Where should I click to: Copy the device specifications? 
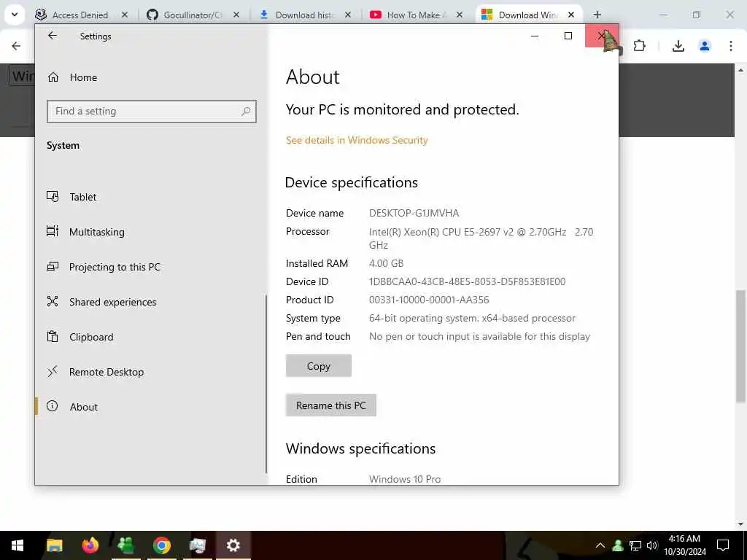point(319,366)
